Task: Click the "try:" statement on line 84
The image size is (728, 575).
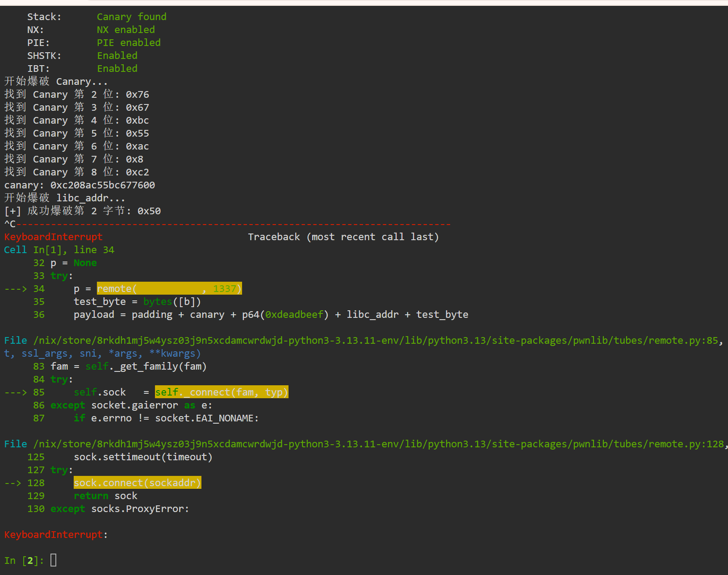Action: (x=62, y=379)
